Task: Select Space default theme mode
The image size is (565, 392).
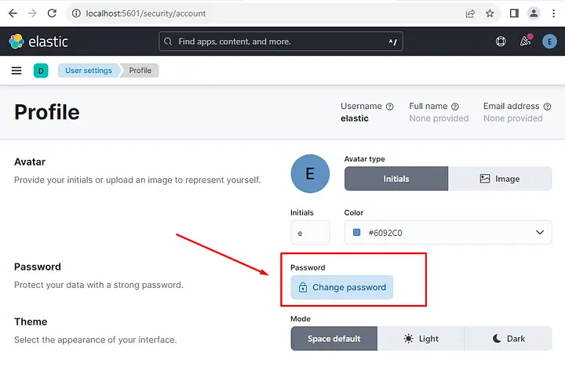Action: [334, 339]
